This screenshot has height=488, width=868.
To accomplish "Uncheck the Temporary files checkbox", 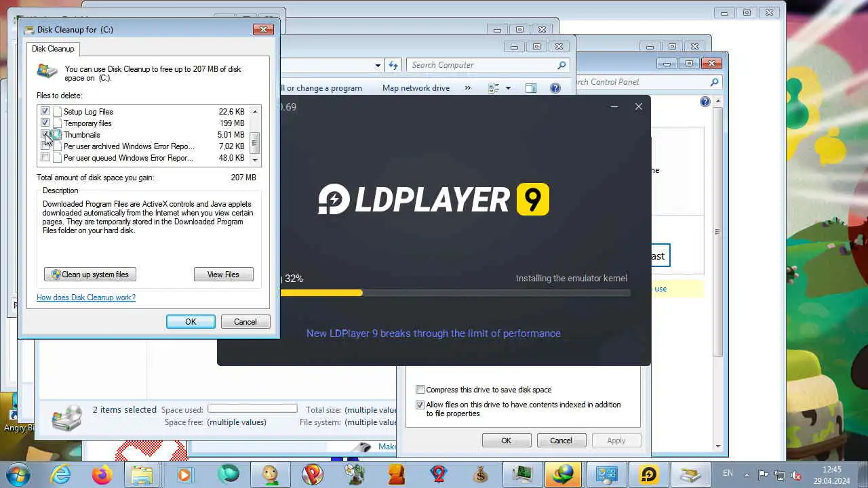I will click(x=45, y=123).
